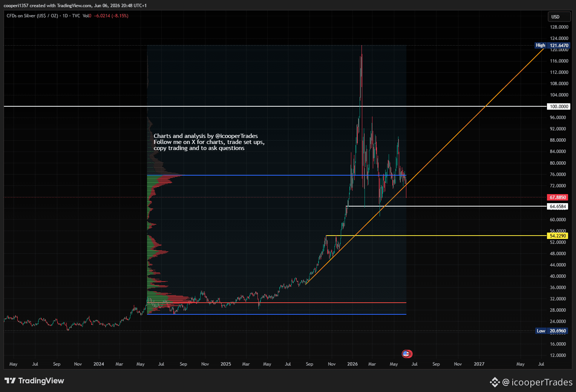Click the 128.0000 price axis tick
This screenshot has height=392, width=576.
tap(559, 27)
